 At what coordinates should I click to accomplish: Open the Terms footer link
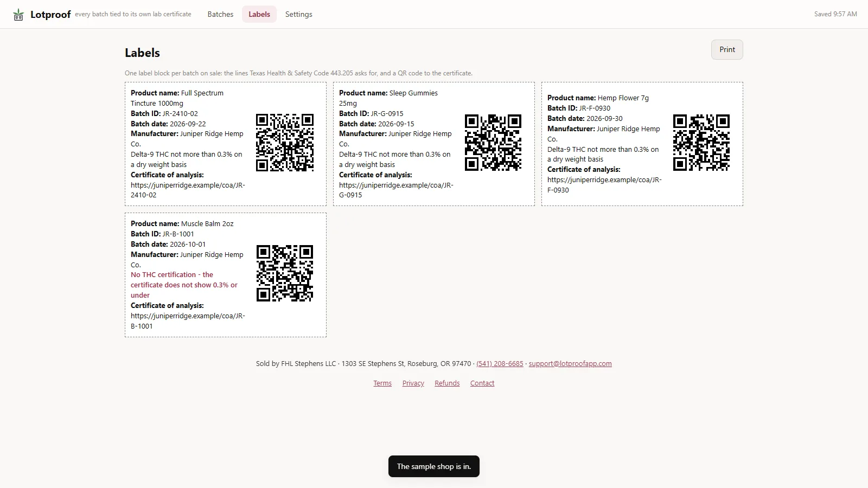click(x=382, y=383)
